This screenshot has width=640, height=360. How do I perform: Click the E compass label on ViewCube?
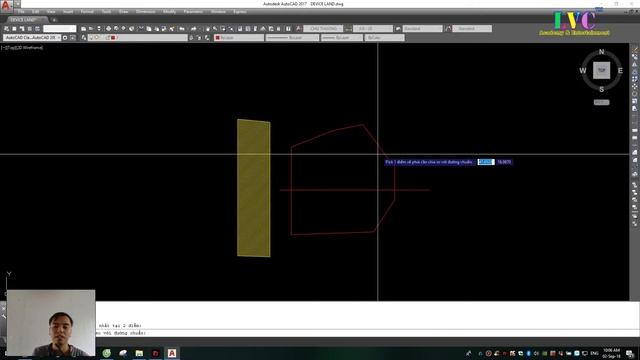[620, 71]
